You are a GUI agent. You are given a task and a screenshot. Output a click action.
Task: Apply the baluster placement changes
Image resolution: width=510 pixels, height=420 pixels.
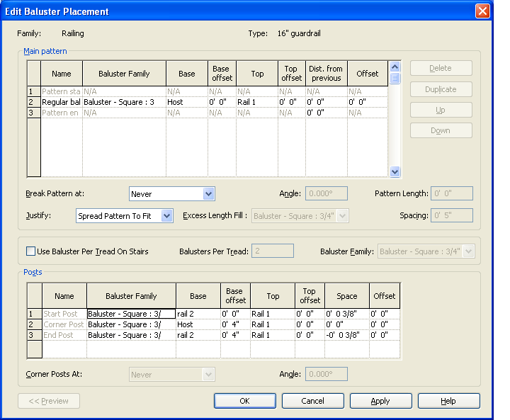tap(380, 401)
